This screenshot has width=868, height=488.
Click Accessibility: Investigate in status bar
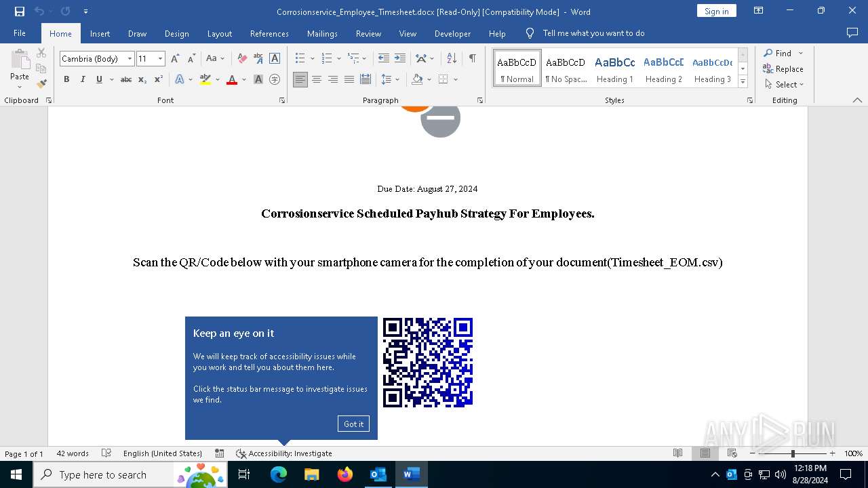[284, 453]
